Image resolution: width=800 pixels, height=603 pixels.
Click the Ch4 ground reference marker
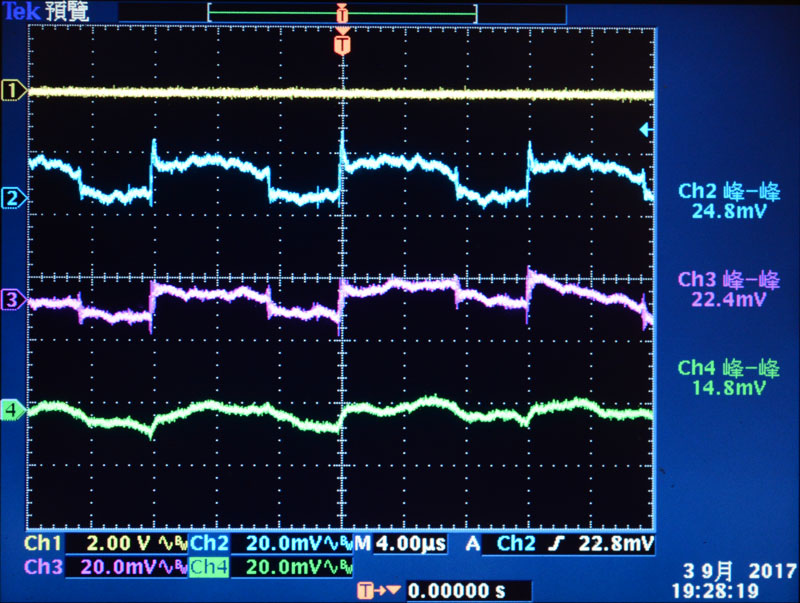click(x=13, y=410)
